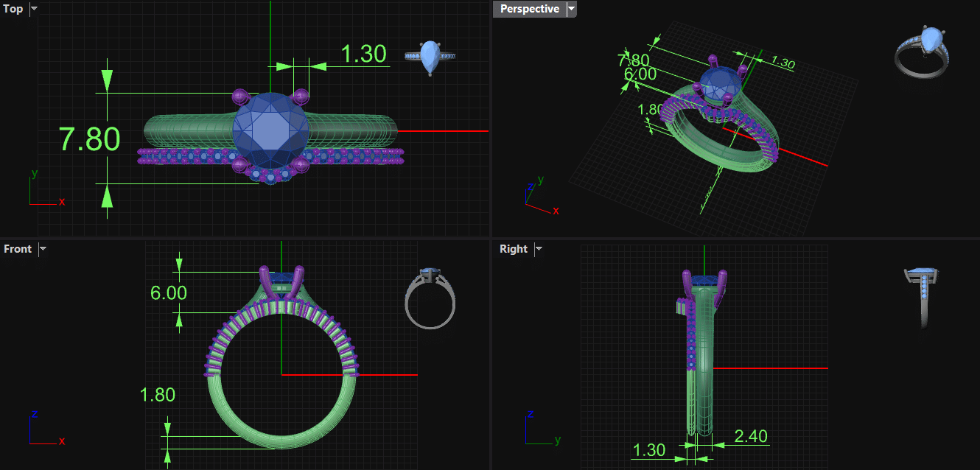
Task: Select the rendered ring preview in Perspective view
Action: pos(921,52)
